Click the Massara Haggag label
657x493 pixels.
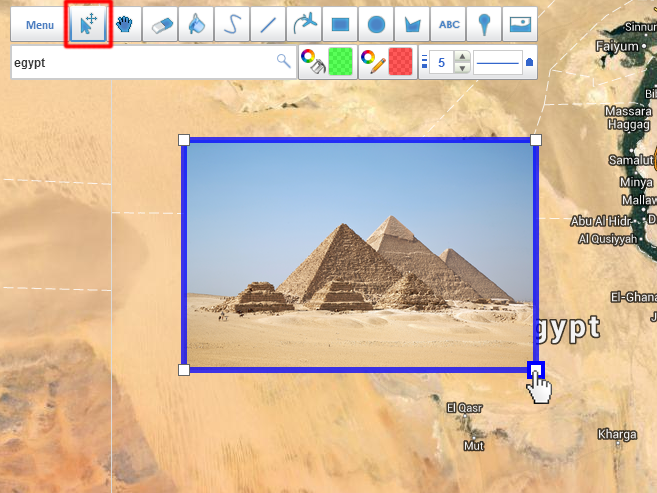tap(628, 118)
